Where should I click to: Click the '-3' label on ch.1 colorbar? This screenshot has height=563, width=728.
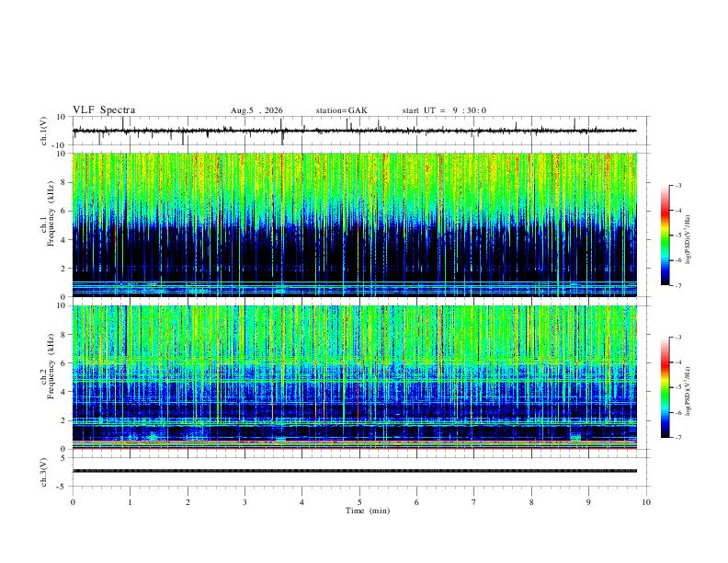pyautogui.click(x=678, y=185)
